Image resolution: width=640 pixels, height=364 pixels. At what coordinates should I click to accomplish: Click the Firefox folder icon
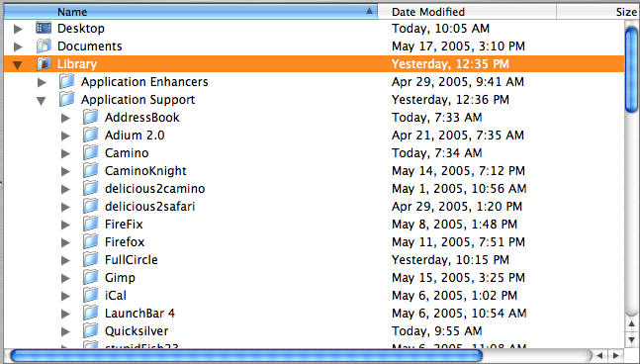click(91, 241)
